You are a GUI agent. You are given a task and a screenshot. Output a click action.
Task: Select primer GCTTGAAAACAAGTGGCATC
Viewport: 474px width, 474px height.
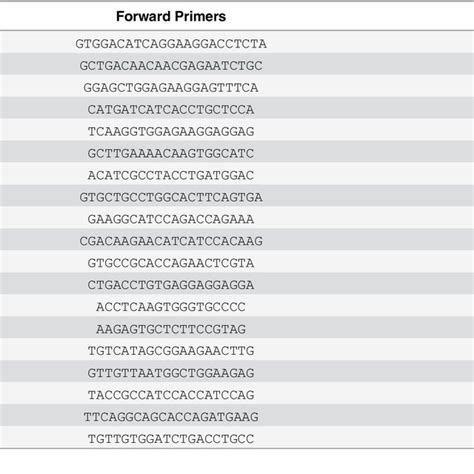tap(171, 153)
